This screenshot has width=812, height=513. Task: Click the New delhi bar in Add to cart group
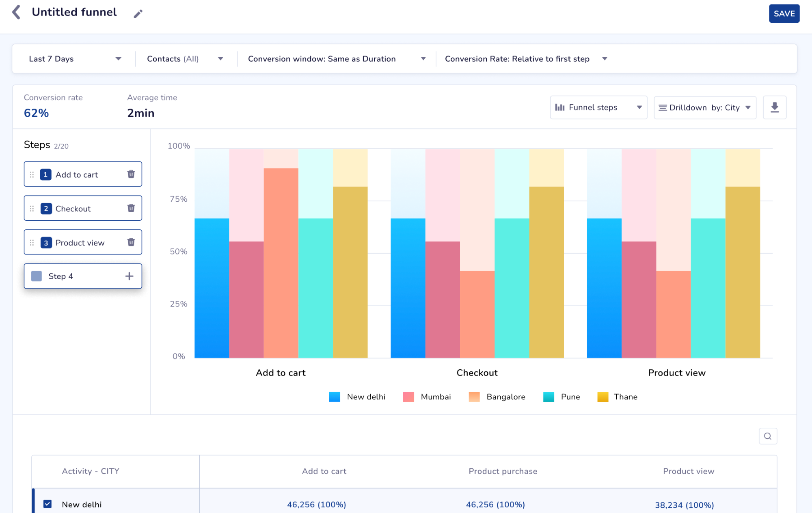click(x=212, y=288)
